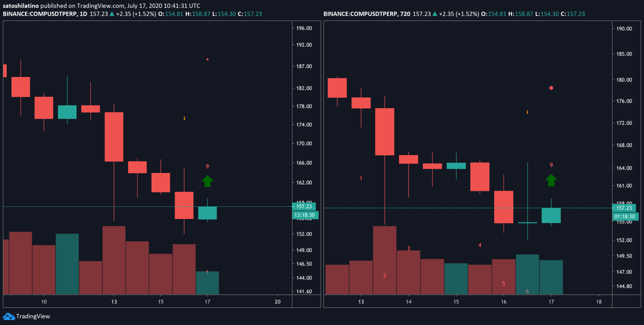Click date label 14 on 720 time axis
Screen dimensions: 644x325
(408, 302)
